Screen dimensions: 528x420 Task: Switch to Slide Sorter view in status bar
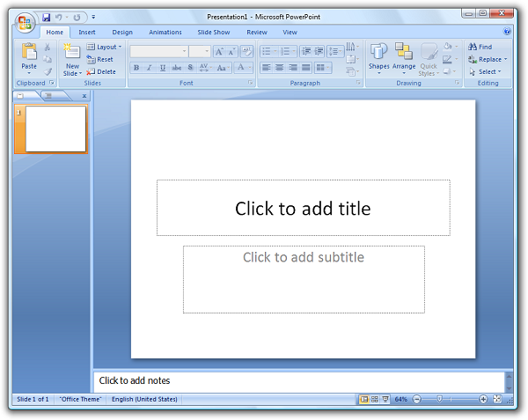pos(374,400)
